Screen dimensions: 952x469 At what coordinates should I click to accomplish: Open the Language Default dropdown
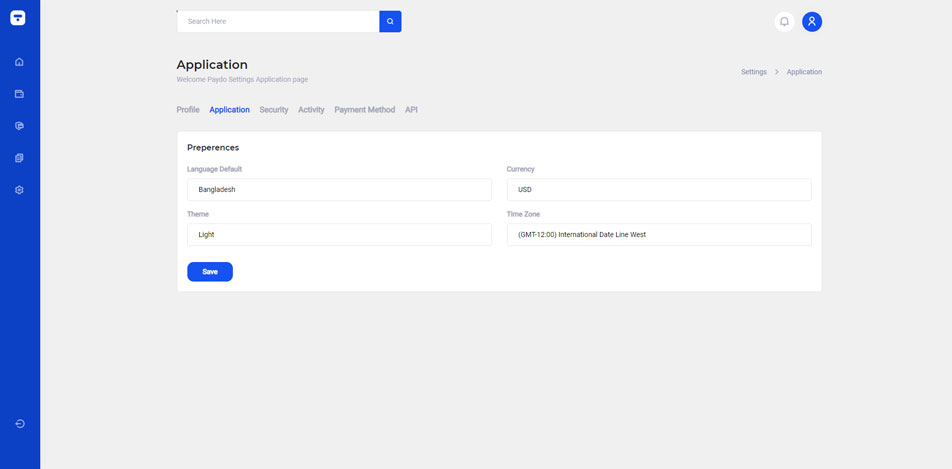pos(339,189)
